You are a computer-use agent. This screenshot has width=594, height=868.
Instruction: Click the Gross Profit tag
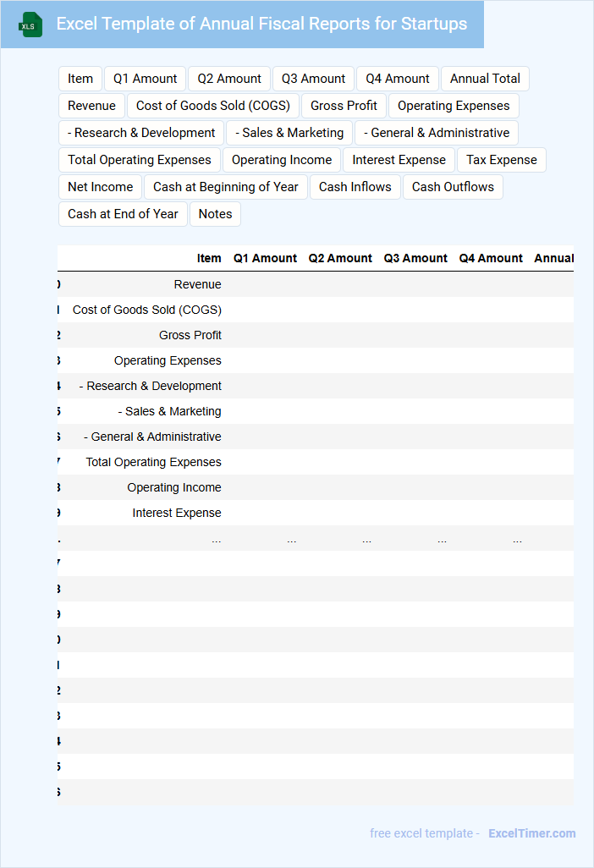[x=344, y=106]
